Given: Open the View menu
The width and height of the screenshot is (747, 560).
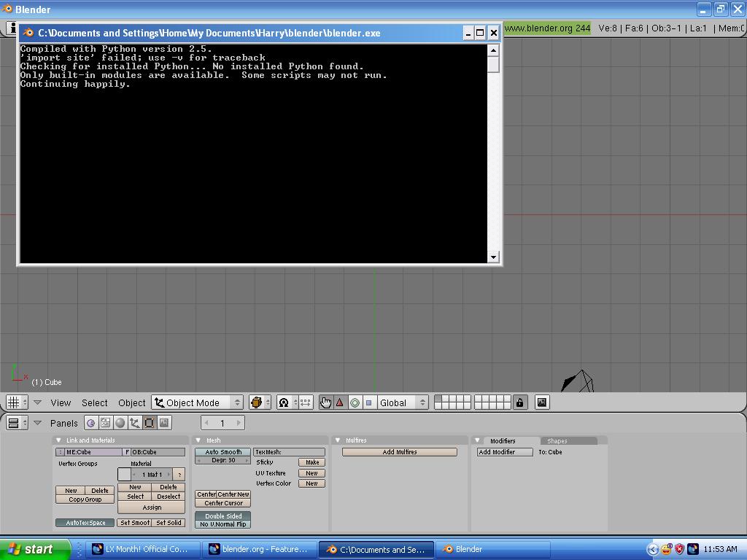Looking at the screenshot, I should (61, 402).
